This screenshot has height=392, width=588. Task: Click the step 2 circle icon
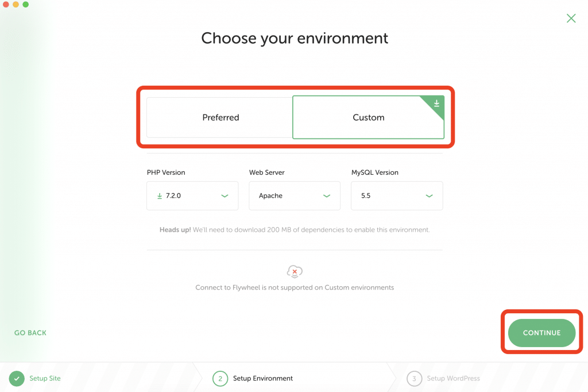click(x=220, y=378)
